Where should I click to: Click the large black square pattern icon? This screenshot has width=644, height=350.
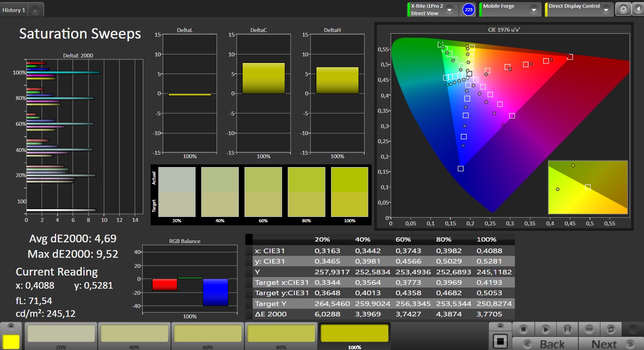pos(500,342)
